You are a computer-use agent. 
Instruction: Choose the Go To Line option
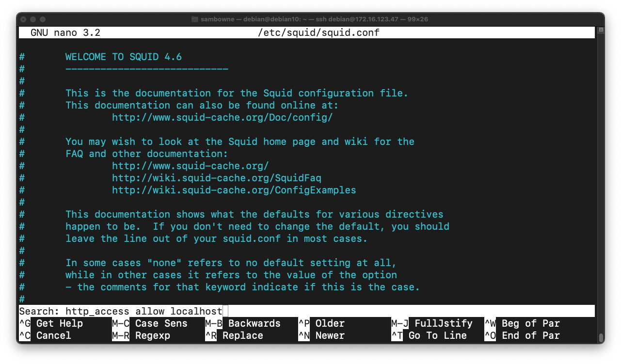(437, 335)
